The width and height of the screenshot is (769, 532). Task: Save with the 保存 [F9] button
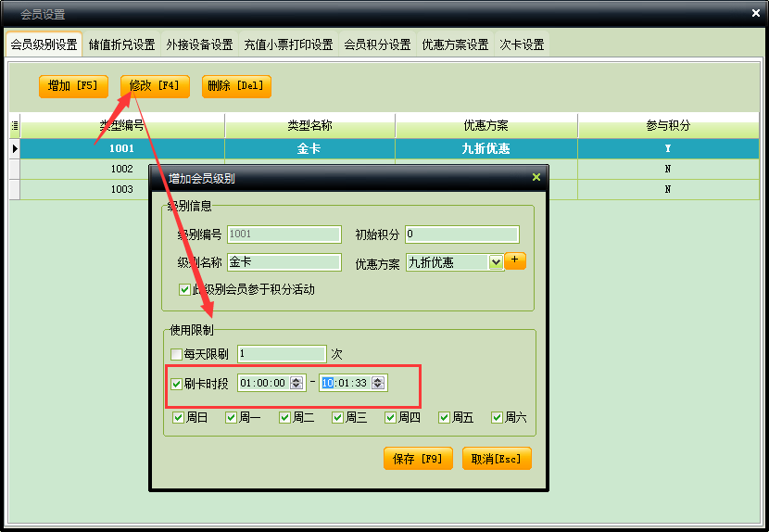click(418, 459)
